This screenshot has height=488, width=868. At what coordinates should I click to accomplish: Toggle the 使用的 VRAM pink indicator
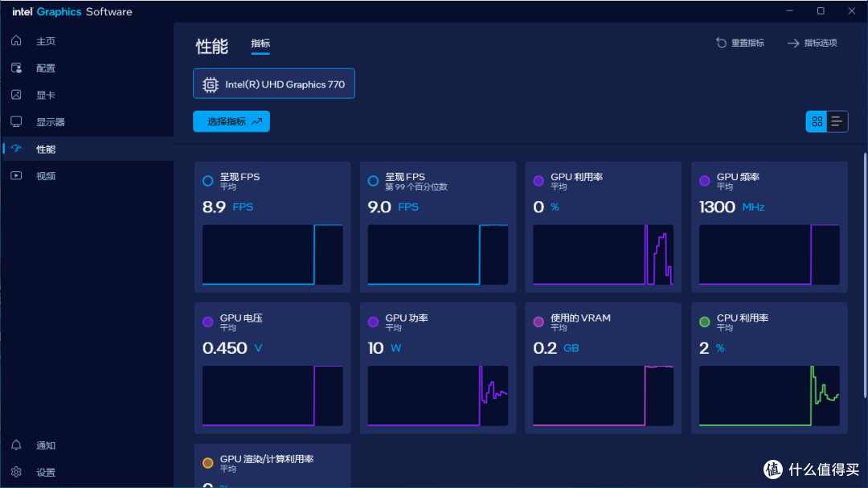(538, 322)
